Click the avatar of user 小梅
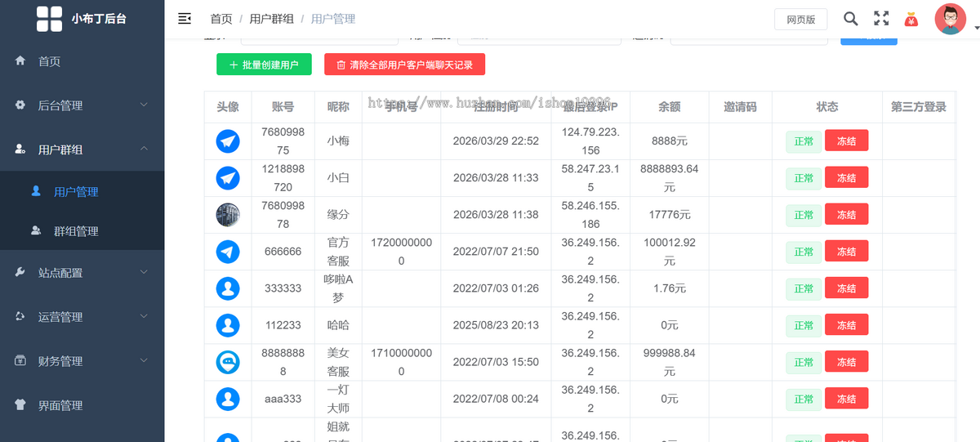The image size is (980, 442). point(228,141)
